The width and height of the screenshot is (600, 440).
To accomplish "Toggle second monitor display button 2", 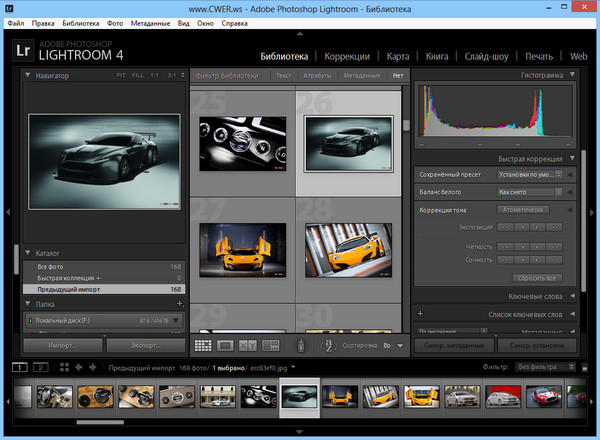I will point(41,367).
